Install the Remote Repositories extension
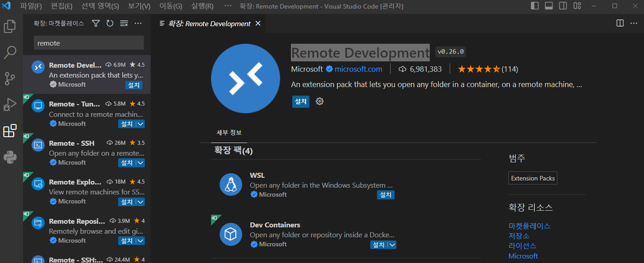This screenshot has height=263, width=644. tap(127, 241)
